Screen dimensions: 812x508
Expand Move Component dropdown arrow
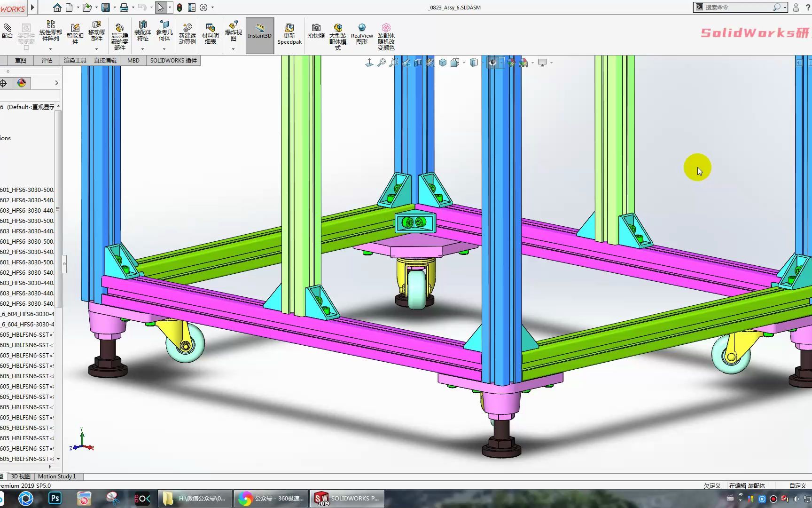click(97, 49)
